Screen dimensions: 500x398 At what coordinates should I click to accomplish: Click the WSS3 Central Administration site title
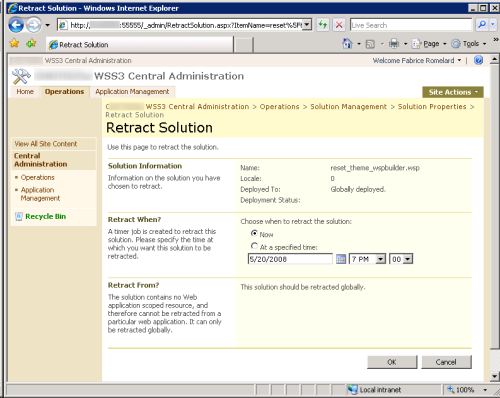(169, 76)
